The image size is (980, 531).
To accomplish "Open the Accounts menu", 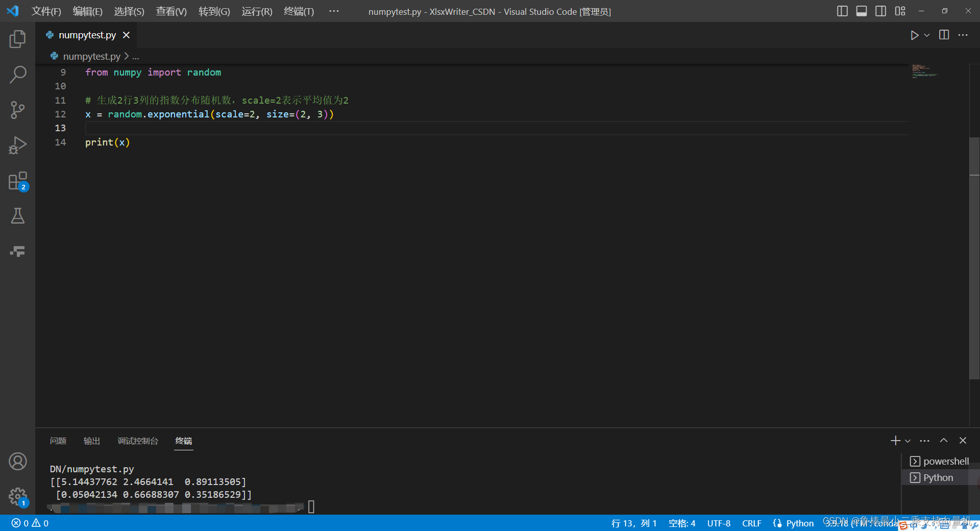I will 17,462.
